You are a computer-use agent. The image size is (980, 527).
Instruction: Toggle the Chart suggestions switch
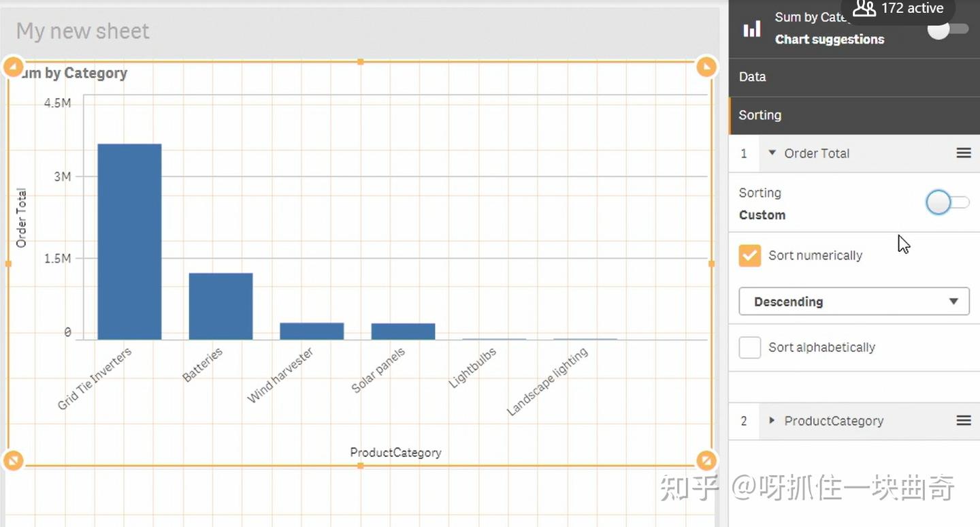pyautogui.click(x=948, y=29)
